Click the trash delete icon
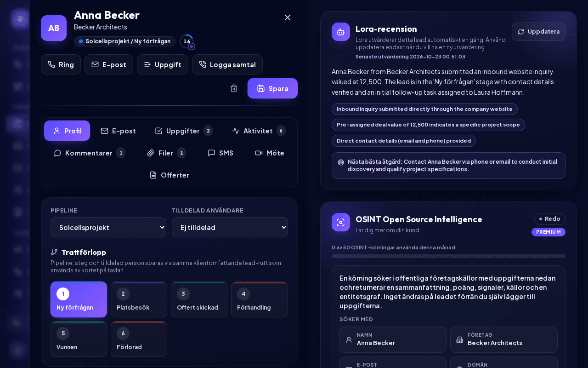588x368 pixels. coord(234,88)
